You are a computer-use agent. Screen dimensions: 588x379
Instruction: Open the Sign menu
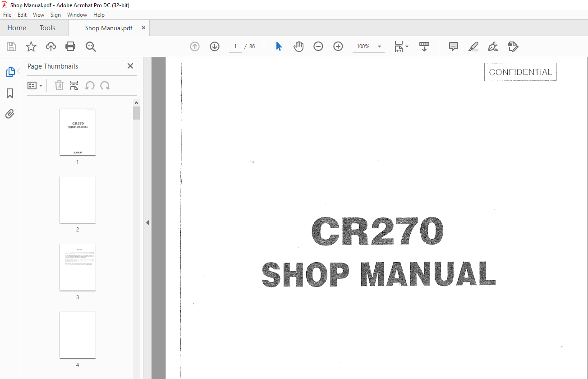tap(55, 15)
